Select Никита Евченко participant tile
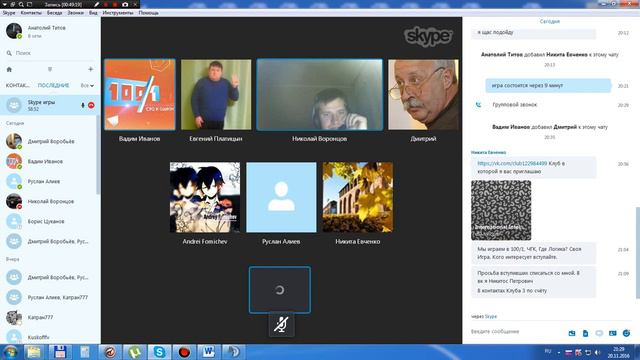The width and height of the screenshot is (640, 360). click(358, 197)
